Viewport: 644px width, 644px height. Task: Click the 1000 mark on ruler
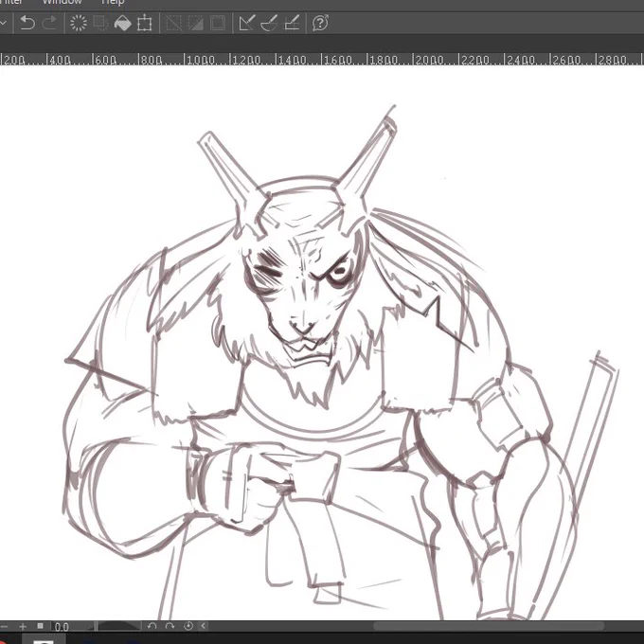coord(201,60)
